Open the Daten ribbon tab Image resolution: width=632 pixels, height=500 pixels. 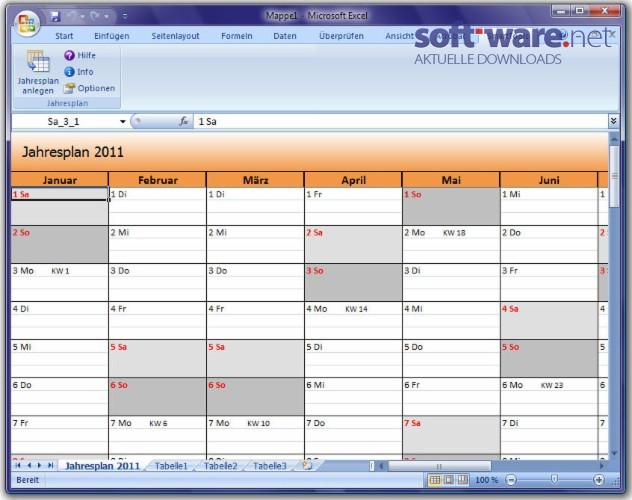(x=285, y=36)
